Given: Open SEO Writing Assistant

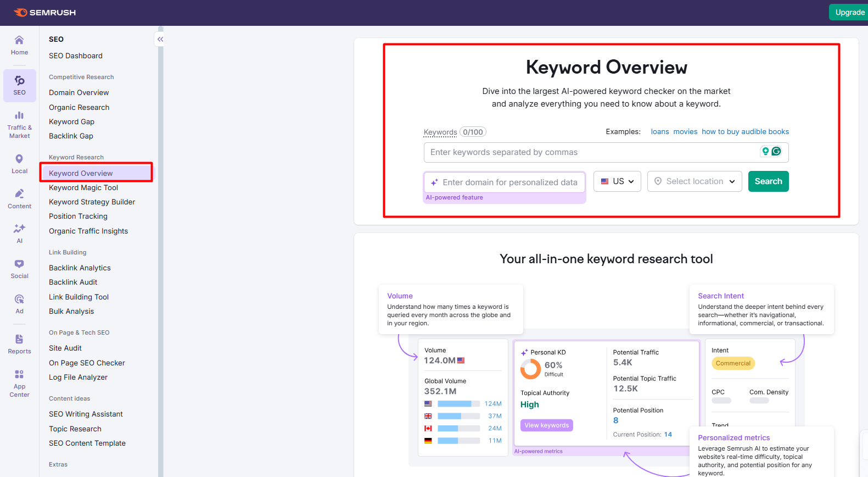Looking at the screenshot, I should 86,414.
